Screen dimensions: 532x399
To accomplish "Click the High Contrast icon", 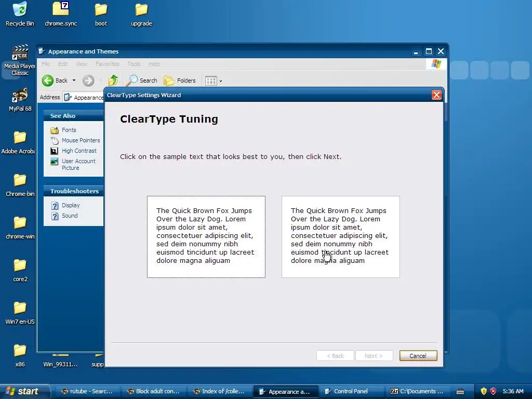I will pos(54,151).
